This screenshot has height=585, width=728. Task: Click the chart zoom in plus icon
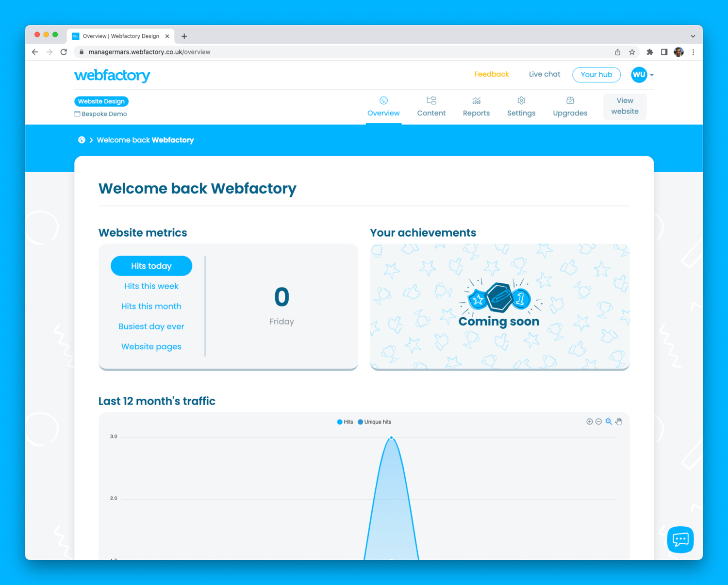point(589,422)
